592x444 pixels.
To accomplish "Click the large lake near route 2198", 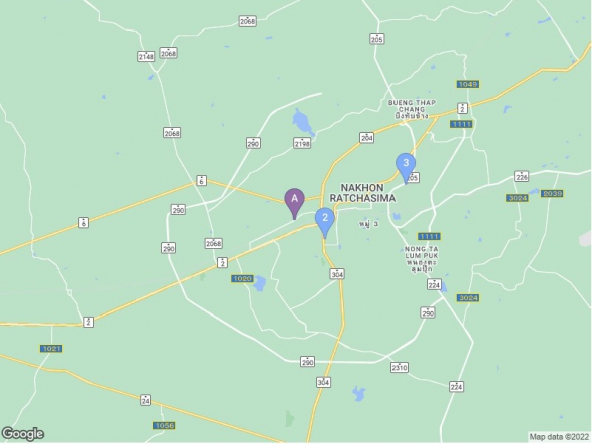I will point(304,123).
